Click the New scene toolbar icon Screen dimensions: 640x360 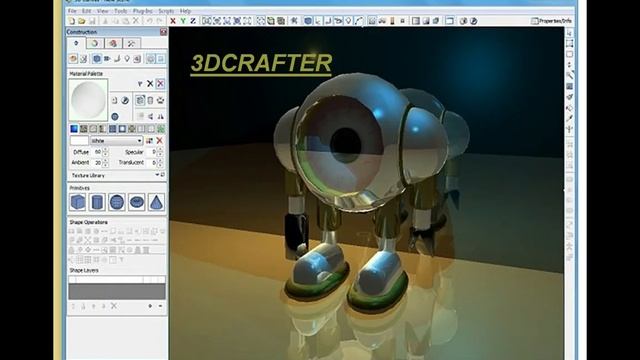coord(72,21)
